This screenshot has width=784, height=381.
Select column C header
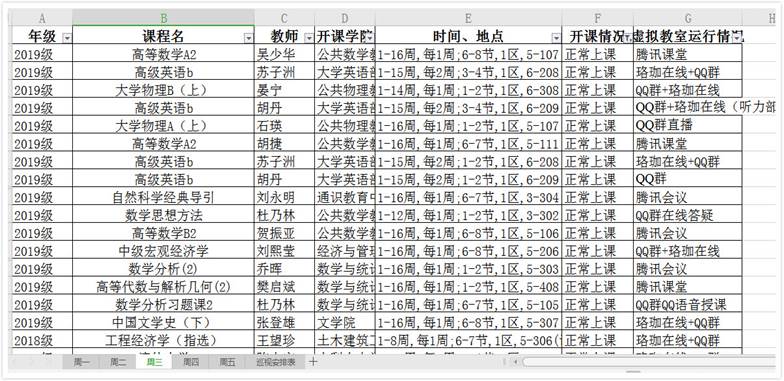pyautogui.click(x=284, y=18)
